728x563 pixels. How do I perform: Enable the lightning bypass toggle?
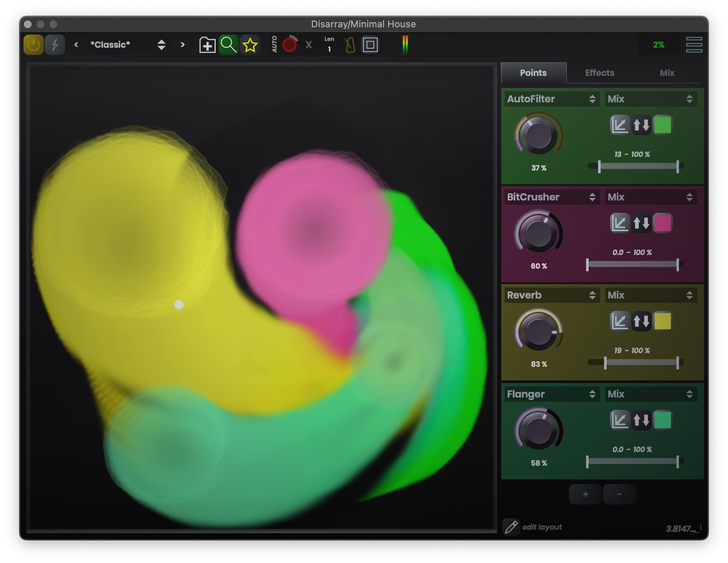pos(55,44)
